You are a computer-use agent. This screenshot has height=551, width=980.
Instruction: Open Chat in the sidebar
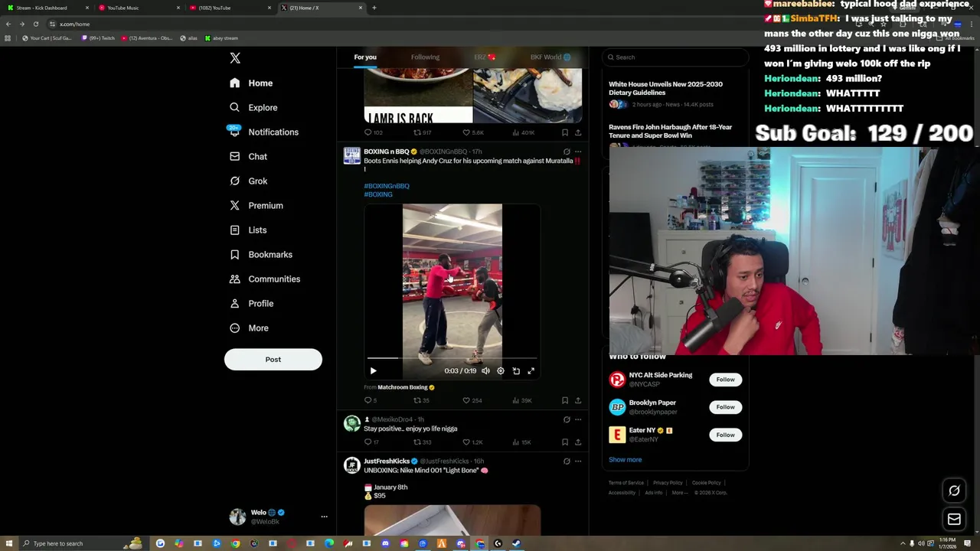248,156
